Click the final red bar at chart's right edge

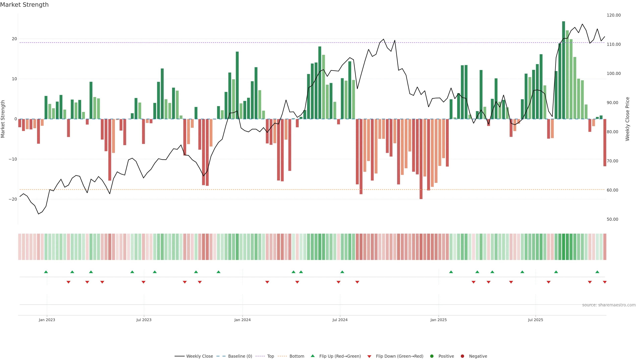[x=605, y=142]
